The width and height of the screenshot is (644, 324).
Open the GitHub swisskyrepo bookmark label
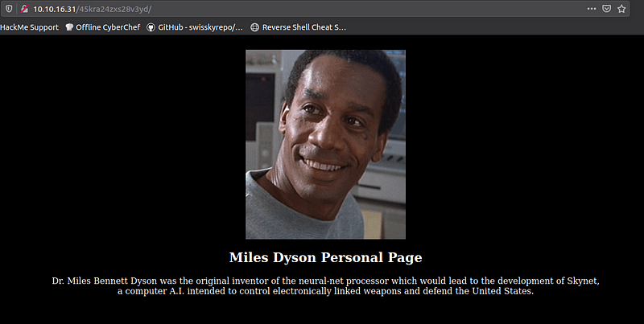[x=200, y=27]
